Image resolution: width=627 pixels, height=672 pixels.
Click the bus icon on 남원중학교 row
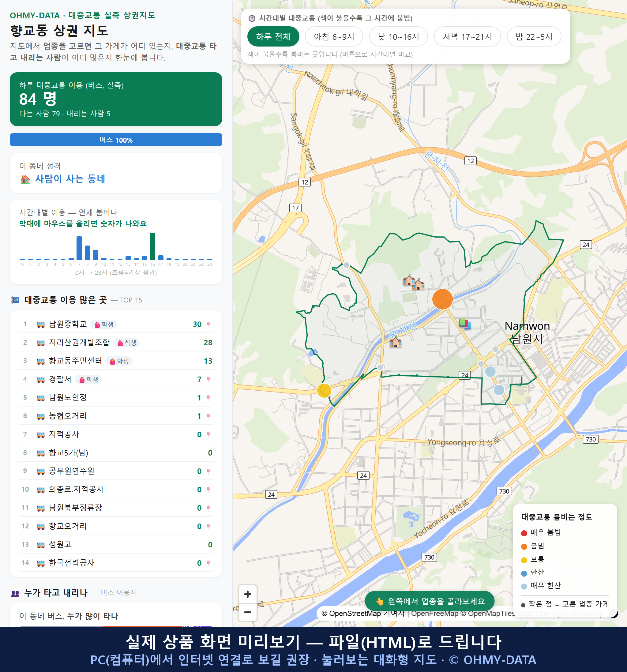tap(40, 325)
